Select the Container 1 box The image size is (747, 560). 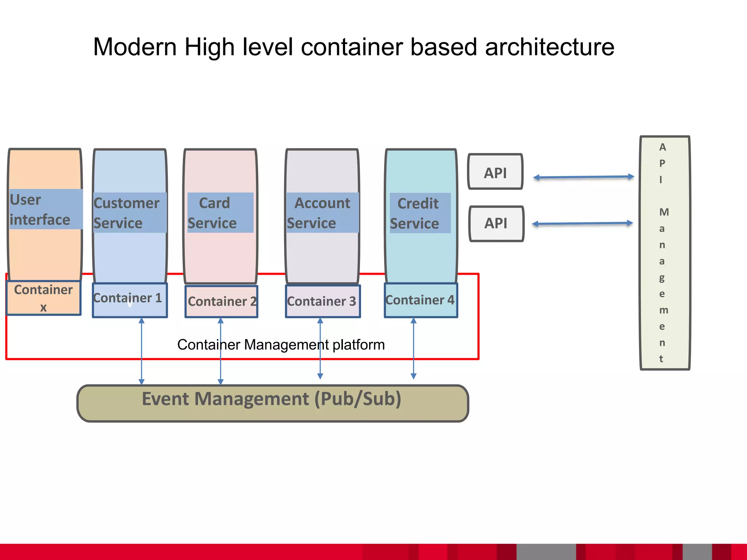pos(129,300)
